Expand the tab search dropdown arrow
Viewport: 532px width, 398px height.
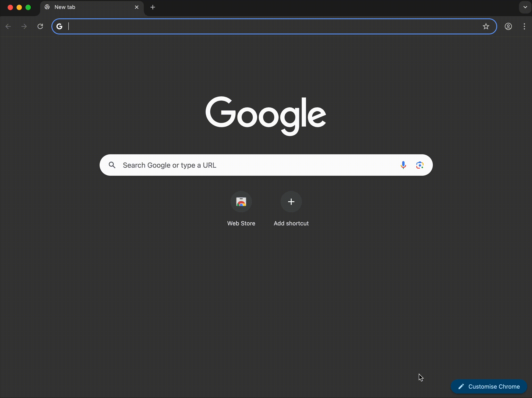[x=525, y=7]
